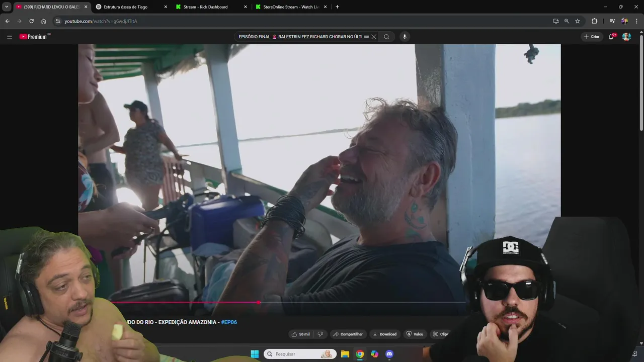Close the Estrutura óssea de Tiago tab

[x=166, y=7]
